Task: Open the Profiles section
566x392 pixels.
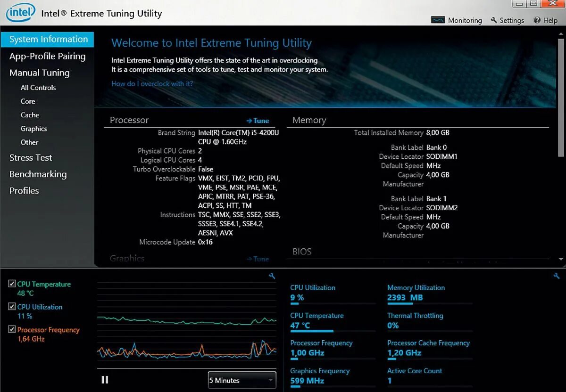Action: pos(24,191)
